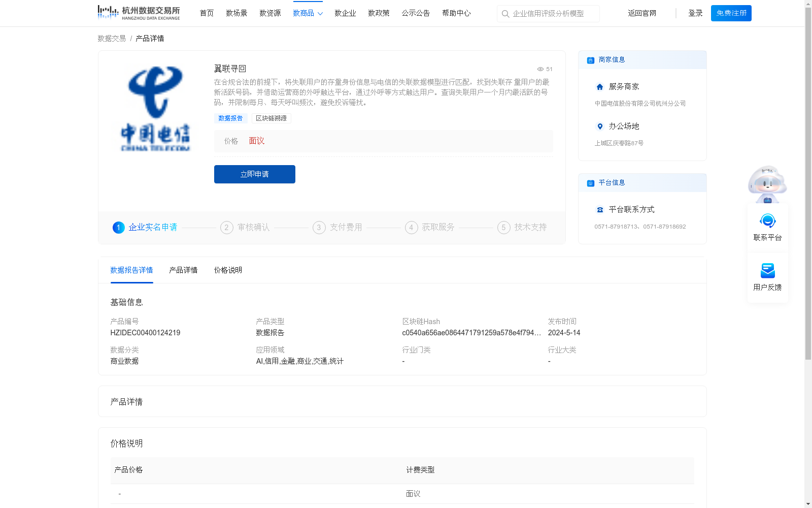Viewport: 812px width, 508px height.
Task: Click 免费注册 button
Action: [731, 13]
